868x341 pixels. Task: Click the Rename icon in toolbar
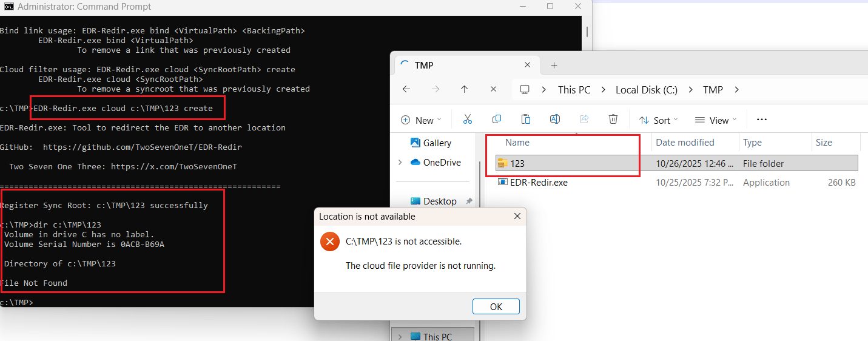click(554, 120)
